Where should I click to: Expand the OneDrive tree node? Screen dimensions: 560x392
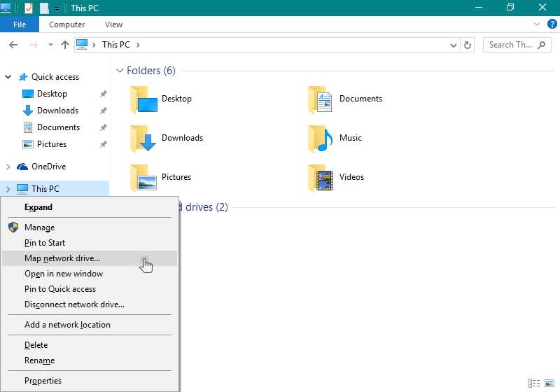(x=8, y=167)
